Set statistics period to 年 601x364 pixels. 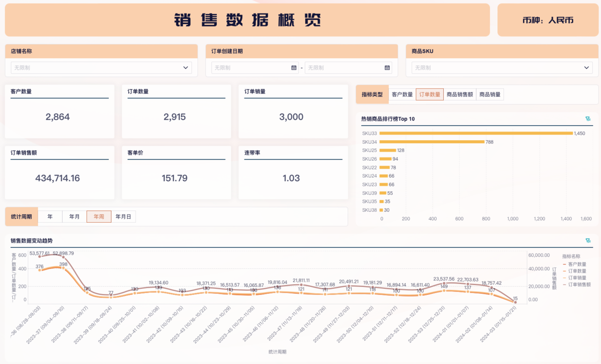click(50, 217)
